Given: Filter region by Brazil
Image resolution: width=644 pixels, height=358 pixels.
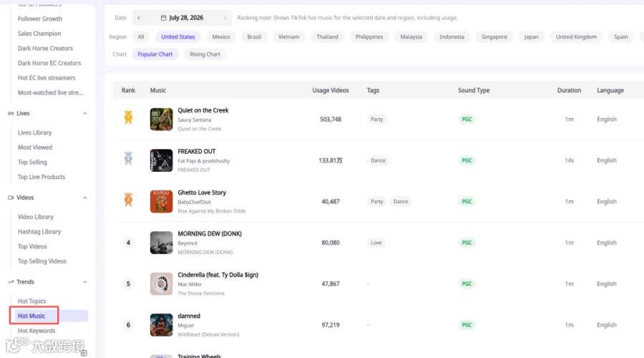Looking at the screenshot, I should [x=254, y=37].
